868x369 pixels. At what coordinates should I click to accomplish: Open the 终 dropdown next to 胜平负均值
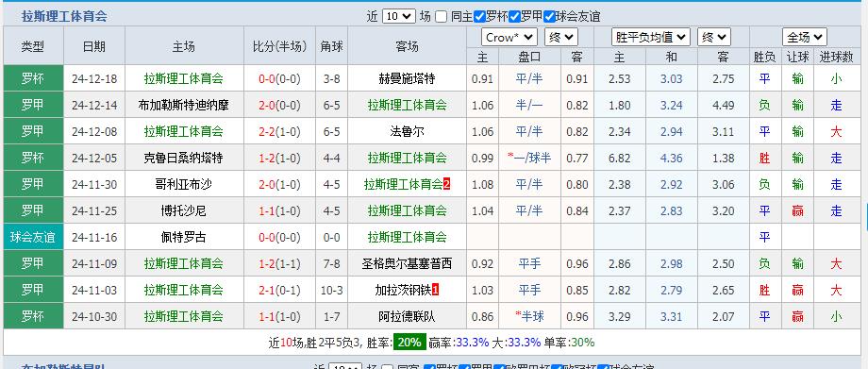point(714,37)
